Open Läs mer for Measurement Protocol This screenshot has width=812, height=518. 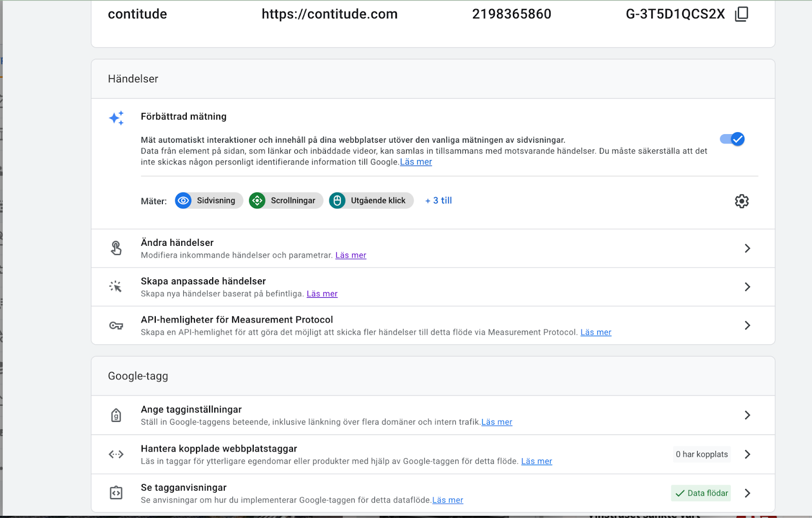click(x=596, y=332)
